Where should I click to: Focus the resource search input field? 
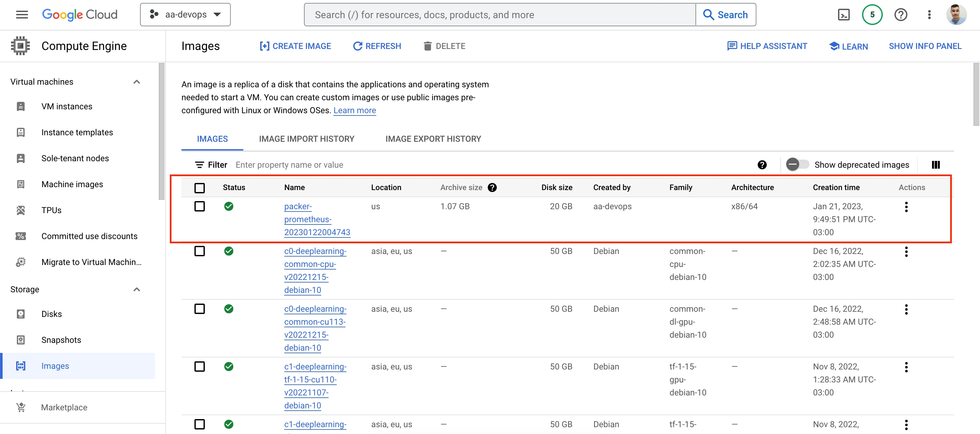pyautogui.click(x=500, y=15)
